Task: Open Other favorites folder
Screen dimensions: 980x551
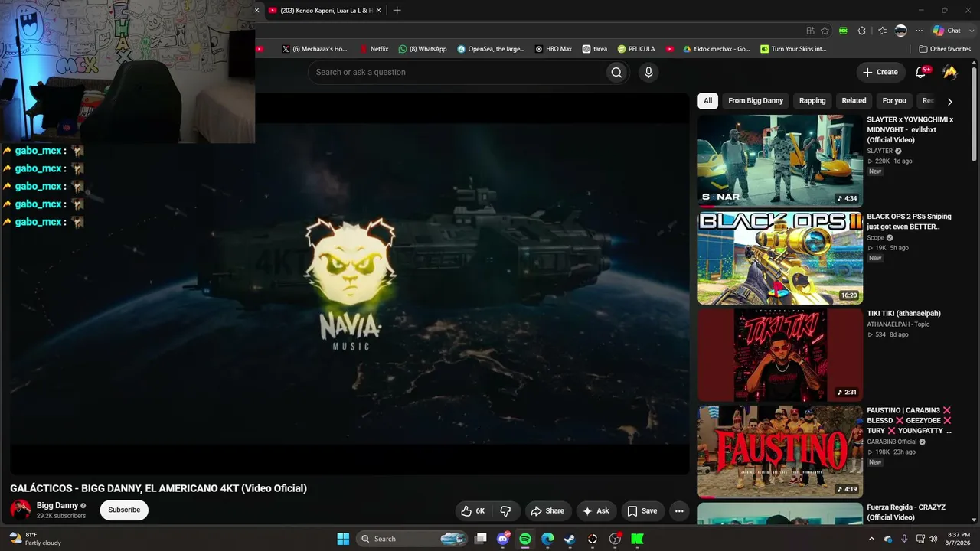Action: pos(945,49)
